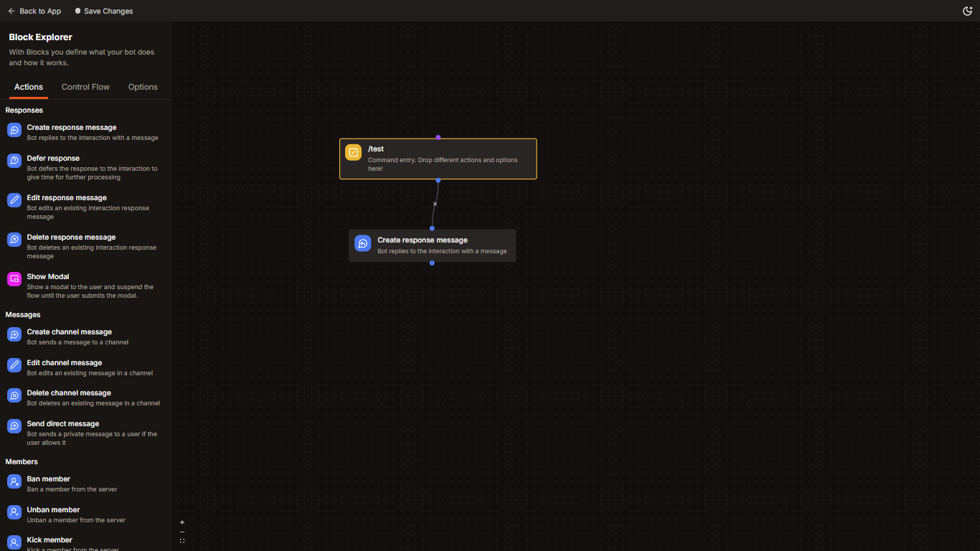
Task: Click the back arrow icon next to Back to App
Action: point(11,11)
